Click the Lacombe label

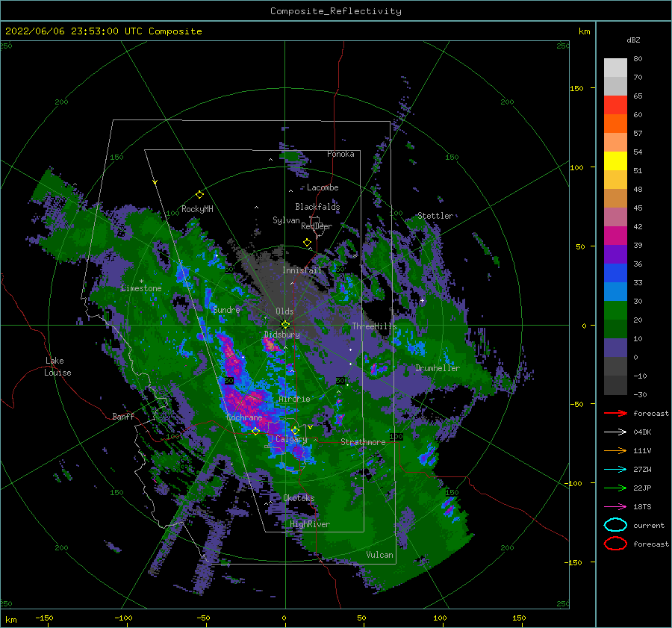click(x=323, y=187)
